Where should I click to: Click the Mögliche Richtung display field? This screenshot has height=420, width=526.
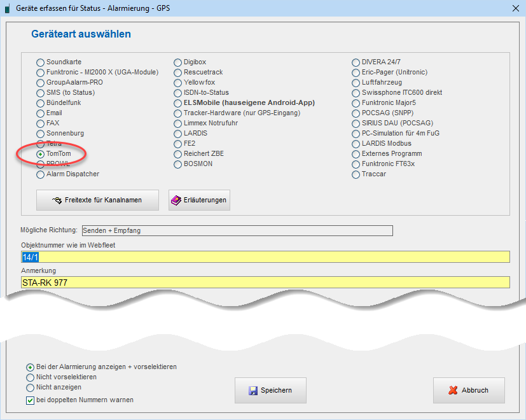(x=237, y=230)
